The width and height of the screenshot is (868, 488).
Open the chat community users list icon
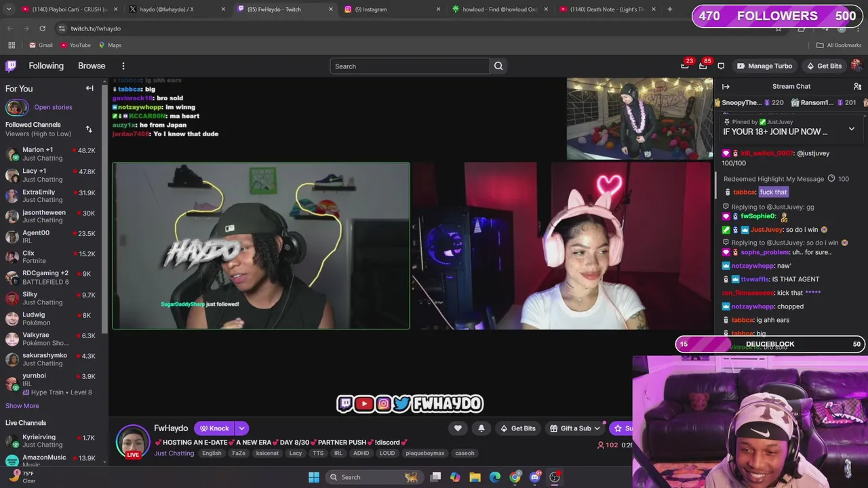[857, 86]
